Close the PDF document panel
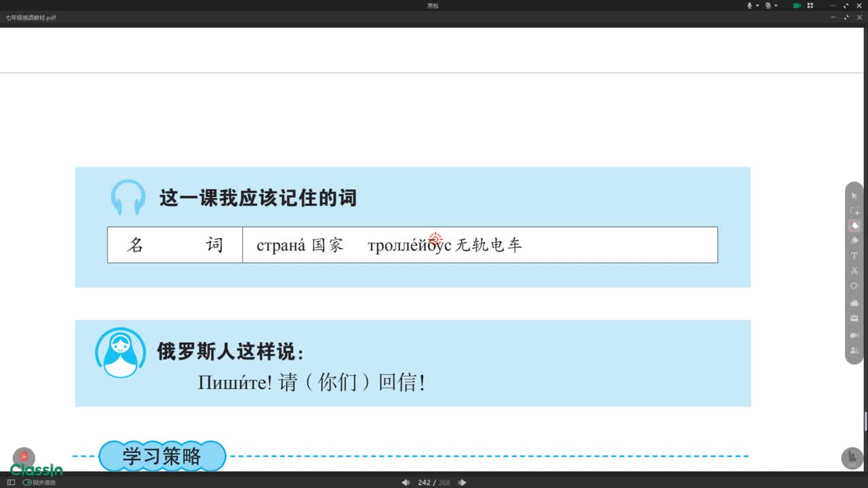Screen dimensions: 868x488 tap(859, 18)
